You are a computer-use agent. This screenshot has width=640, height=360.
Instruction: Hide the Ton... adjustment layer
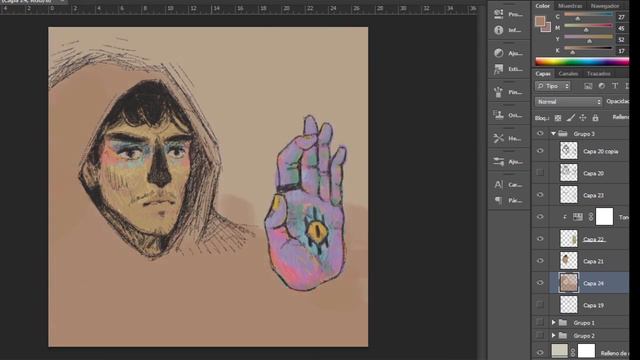[x=540, y=217]
